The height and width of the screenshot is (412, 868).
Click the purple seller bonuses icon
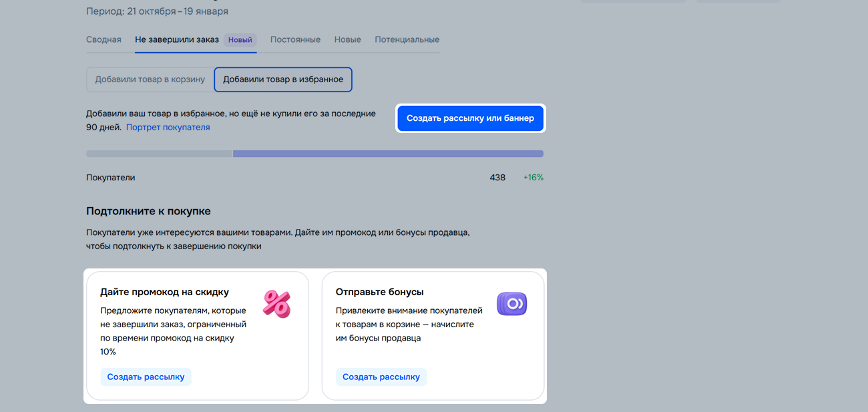coord(511,304)
